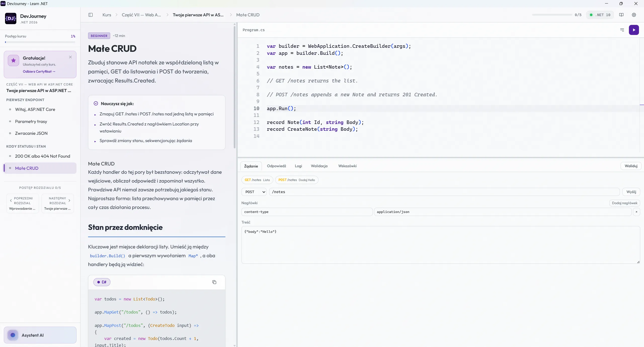The height and width of the screenshot is (347, 644).
Task: Copy the C# code snippet
Action: point(214,282)
